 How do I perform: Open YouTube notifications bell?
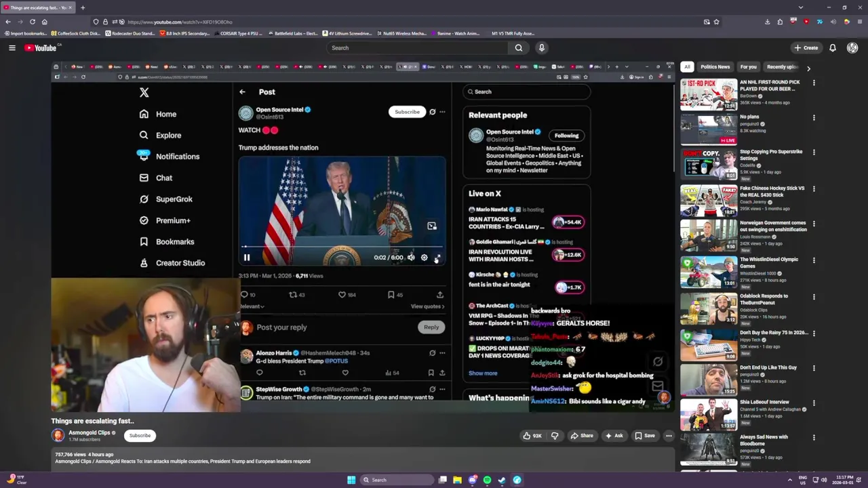click(833, 48)
